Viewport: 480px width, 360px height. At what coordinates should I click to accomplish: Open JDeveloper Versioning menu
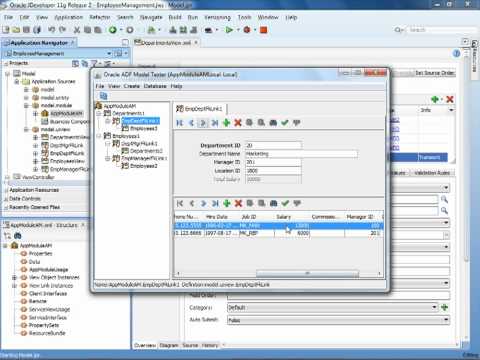point(217,17)
